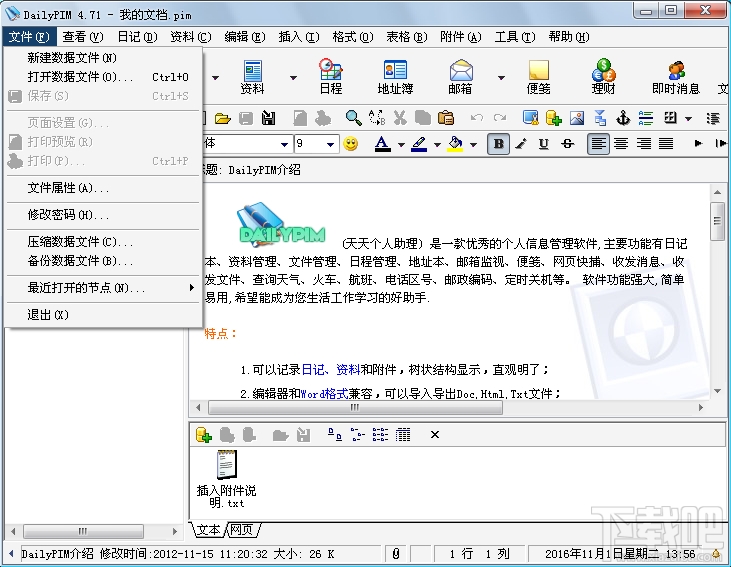Justify the text alignment
The image size is (731, 567).
pos(666,144)
